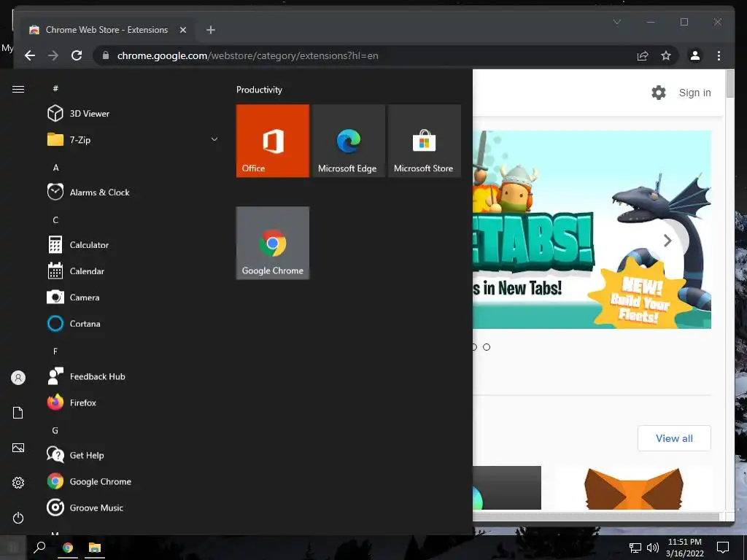The height and width of the screenshot is (560, 747).
Task: Click the View all button
Action: pos(674,438)
